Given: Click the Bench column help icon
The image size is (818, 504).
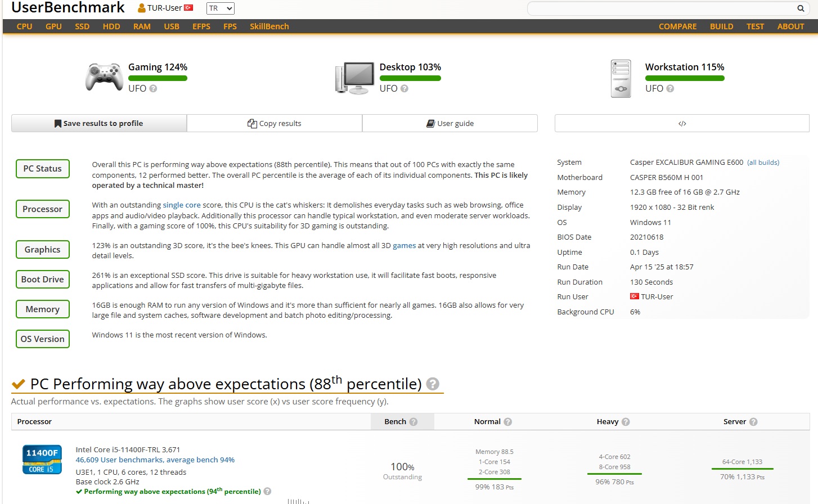Looking at the screenshot, I should pyautogui.click(x=414, y=422).
